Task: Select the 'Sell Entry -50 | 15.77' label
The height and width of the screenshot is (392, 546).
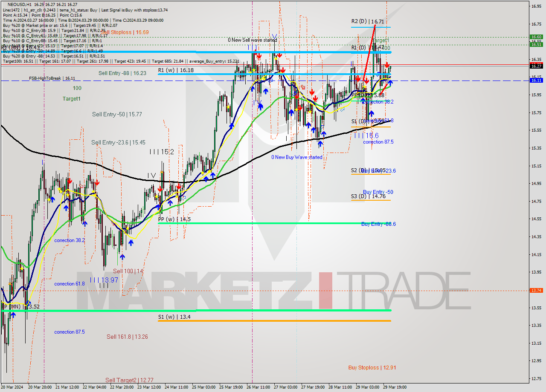Action: point(117,115)
